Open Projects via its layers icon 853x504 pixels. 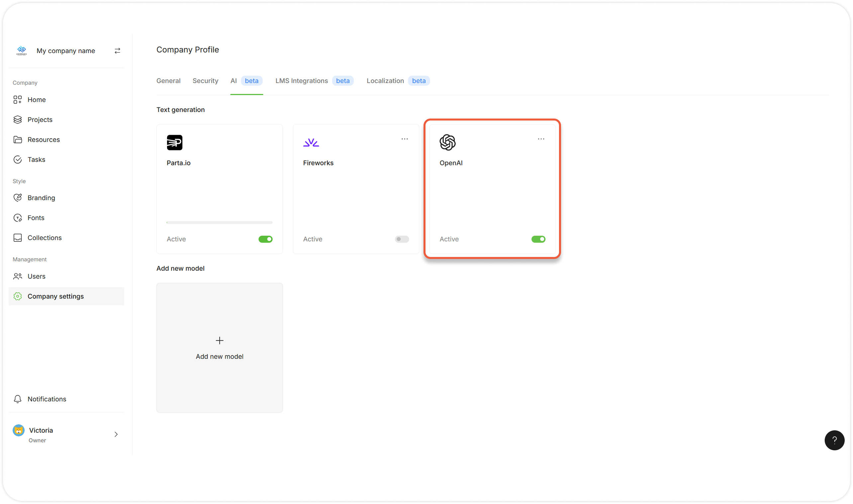17,120
